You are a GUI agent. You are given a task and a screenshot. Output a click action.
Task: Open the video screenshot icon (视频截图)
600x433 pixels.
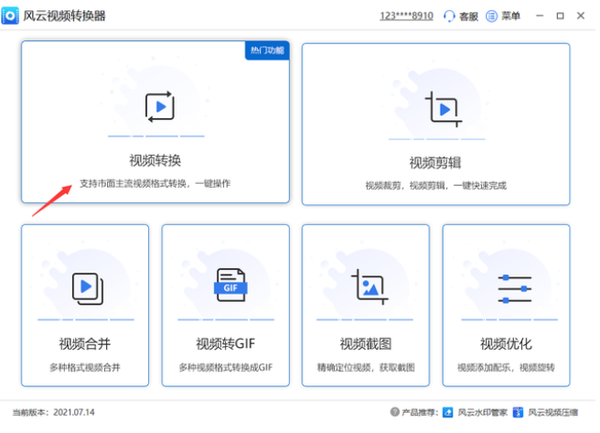pos(367,288)
